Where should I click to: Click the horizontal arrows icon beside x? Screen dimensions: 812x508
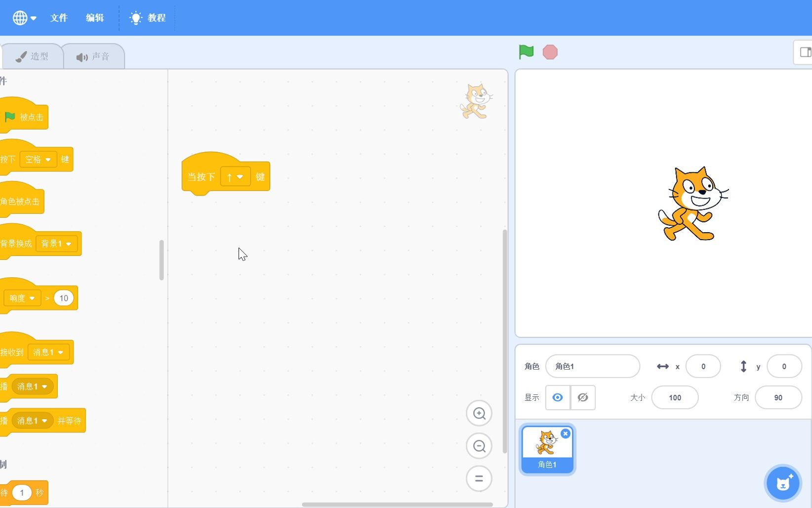(x=663, y=366)
